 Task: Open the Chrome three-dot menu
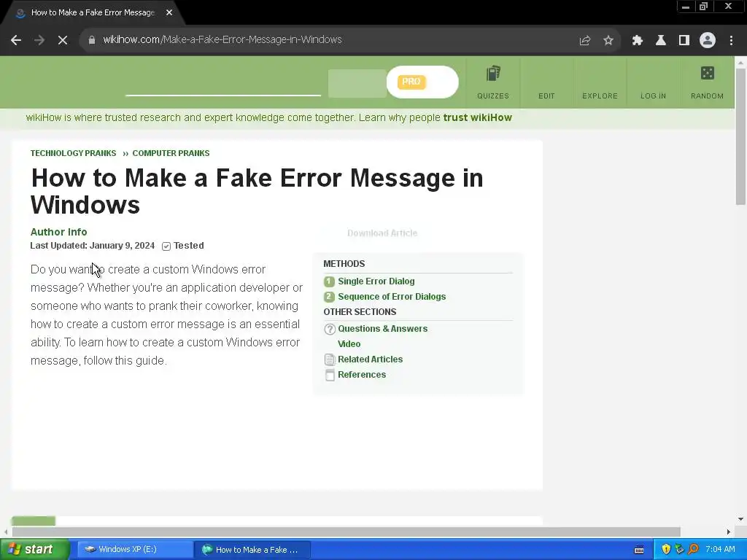pyautogui.click(x=731, y=41)
